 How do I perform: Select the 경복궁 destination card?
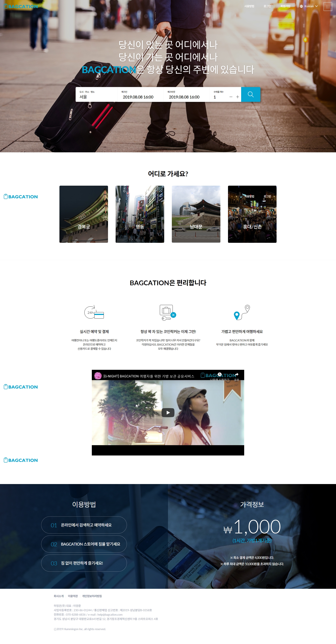[x=83, y=214]
